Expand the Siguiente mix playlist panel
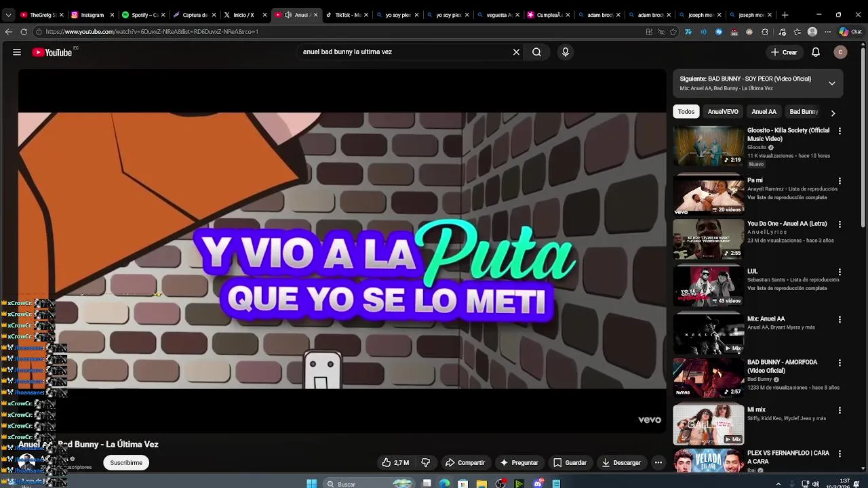The width and height of the screenshot is (868, 488). pyautogui.click(x=831, y=83)
